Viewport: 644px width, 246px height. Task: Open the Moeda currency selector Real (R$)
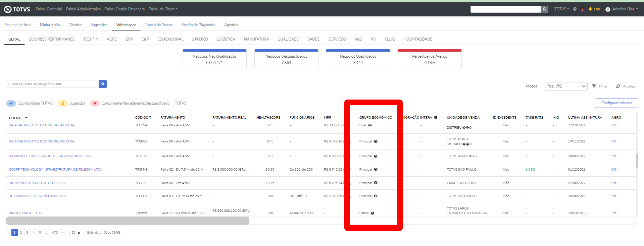[566, 86]
